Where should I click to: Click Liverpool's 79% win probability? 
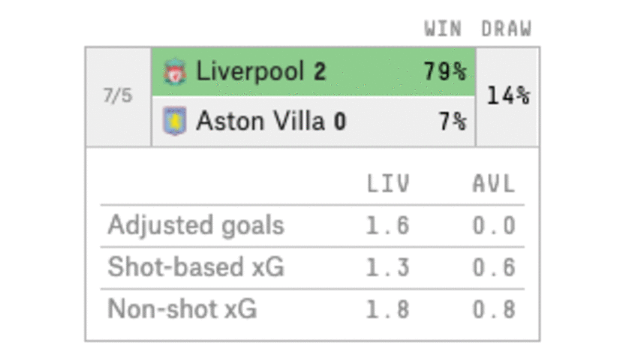444,71
